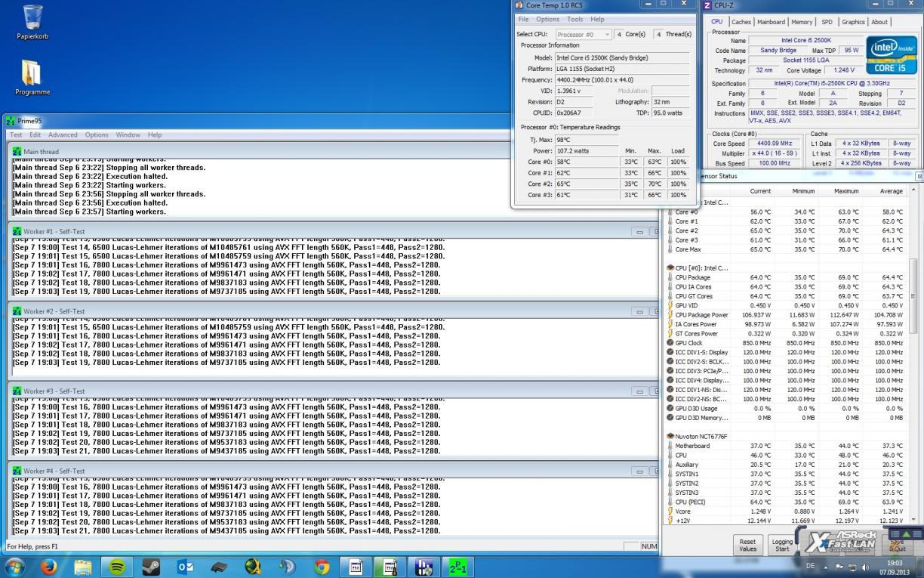
Task: Open Outlook from the taskbar
Action: point(184,566)
